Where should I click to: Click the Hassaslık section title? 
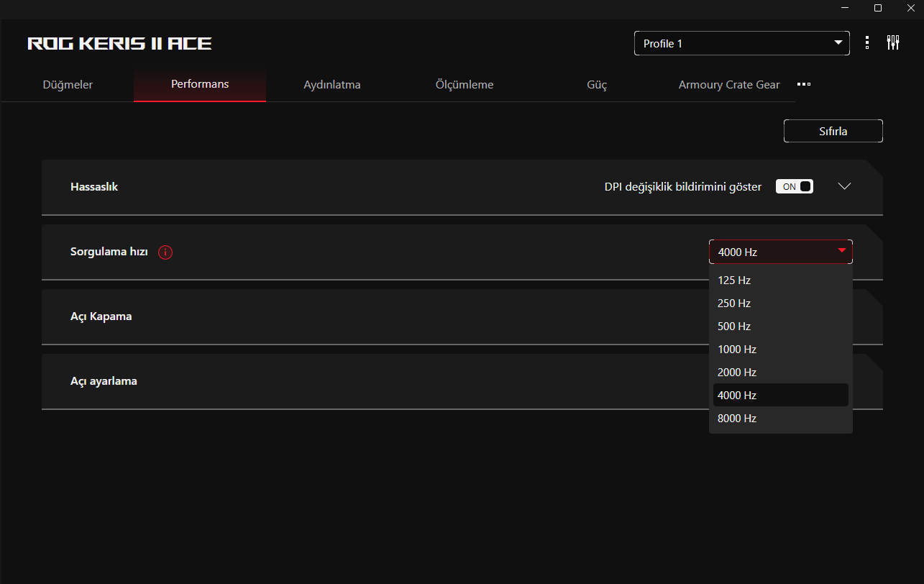point(94,187)
